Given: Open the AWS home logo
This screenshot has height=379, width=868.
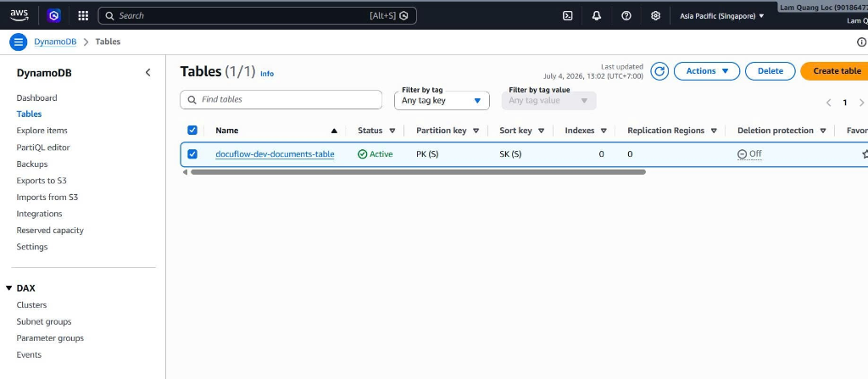Looking at the screenshot, I should pos(19,15).
